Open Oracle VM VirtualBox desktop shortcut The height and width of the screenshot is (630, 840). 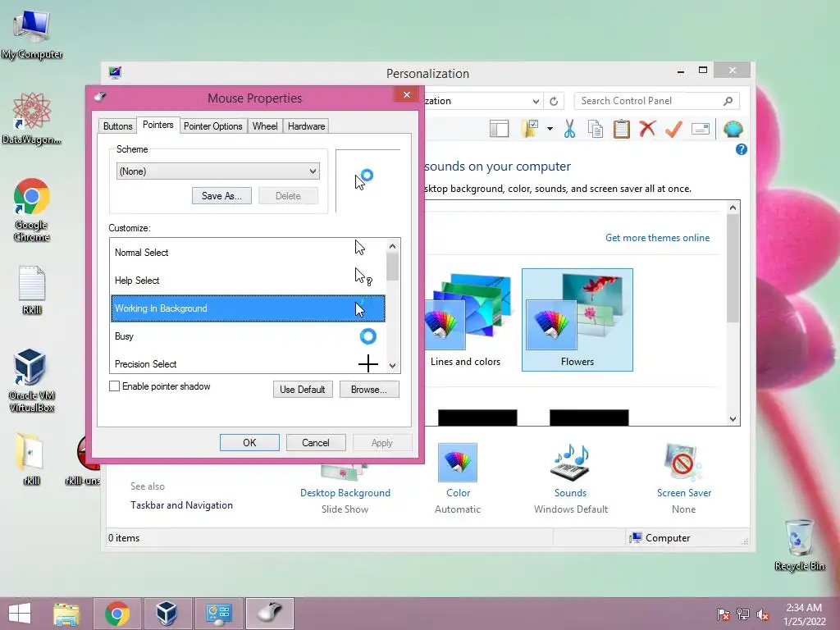[31, 381]
